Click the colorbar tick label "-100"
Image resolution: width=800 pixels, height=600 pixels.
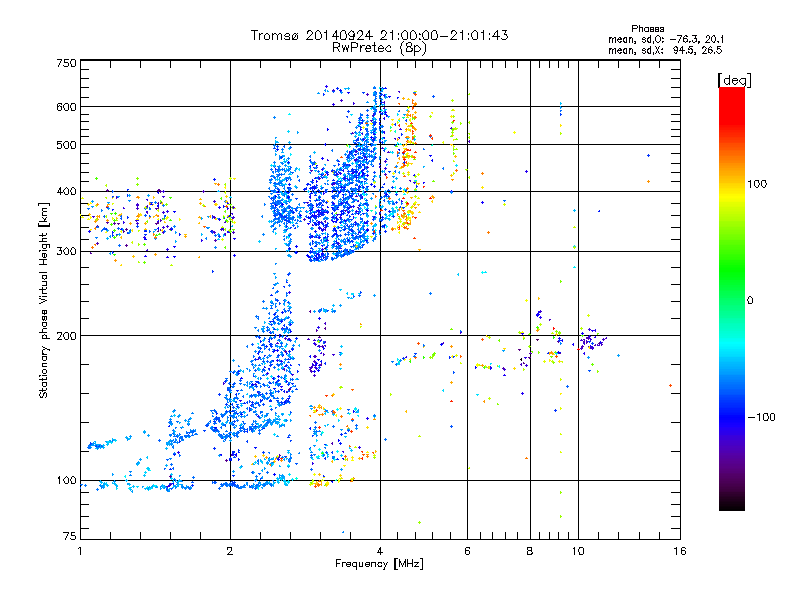click(x=761, y=417)
